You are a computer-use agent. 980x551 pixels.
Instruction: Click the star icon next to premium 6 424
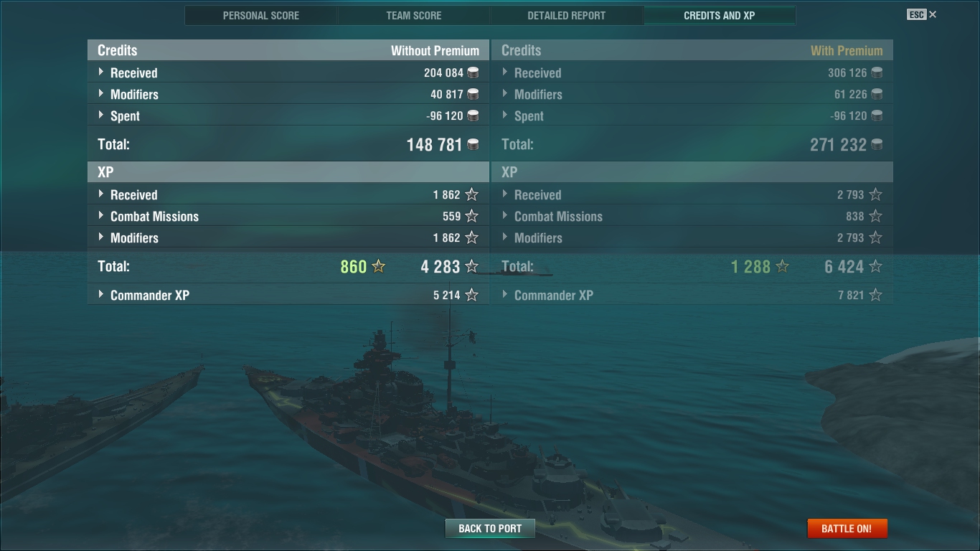pyautogui.click(x=875, y=266)
